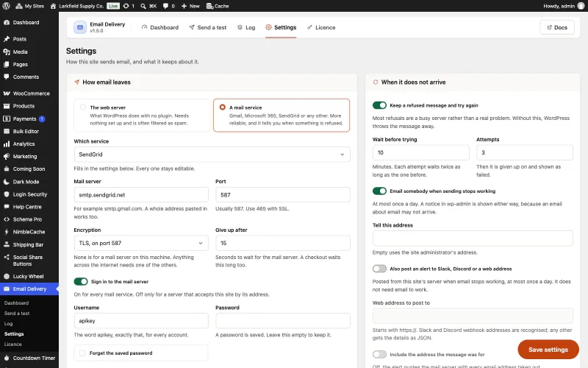
Task: Click Web address to post to field
Action: [x=473, y=316]
